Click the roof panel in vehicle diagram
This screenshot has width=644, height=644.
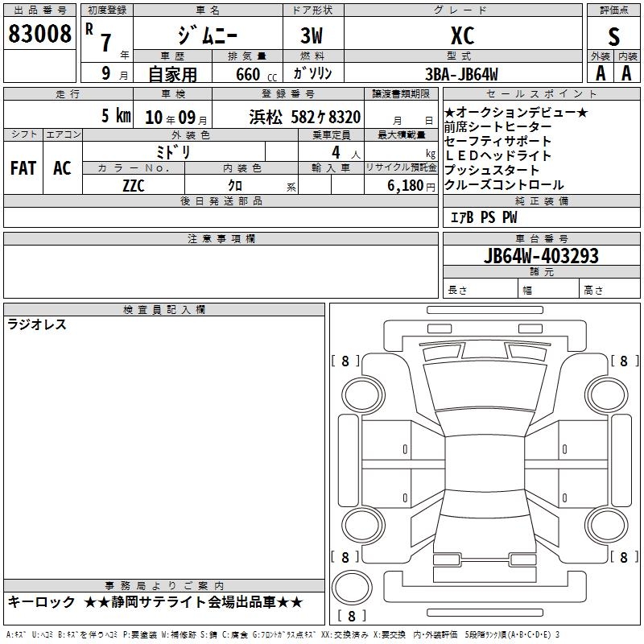pos(485,464)
